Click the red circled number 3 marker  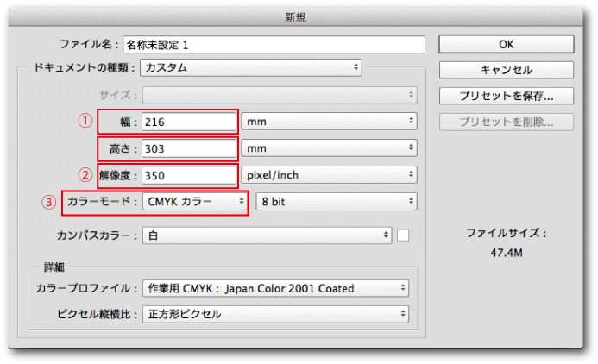[x=49, y=203]
